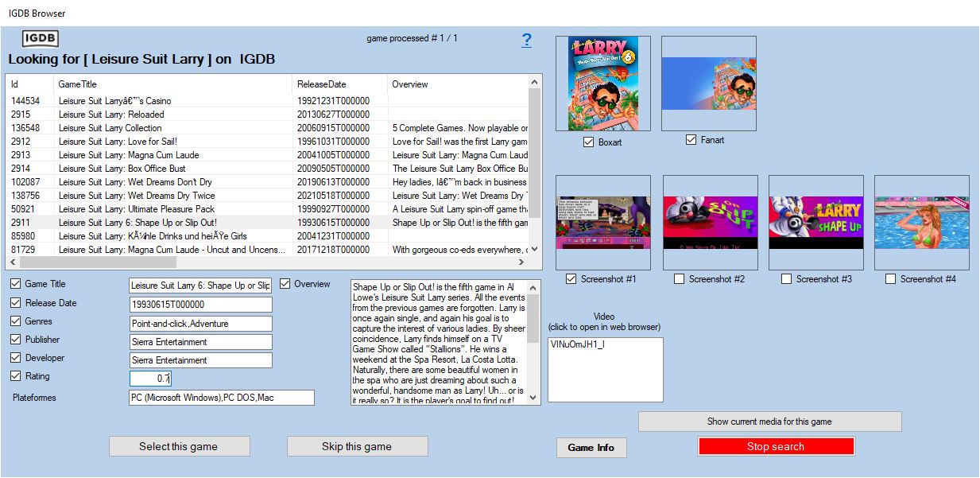Viewport: 980px width, 478px height.
Task: Select Leisure Suit Larry: Reloaded row
Action: click(x=111, y=115)
